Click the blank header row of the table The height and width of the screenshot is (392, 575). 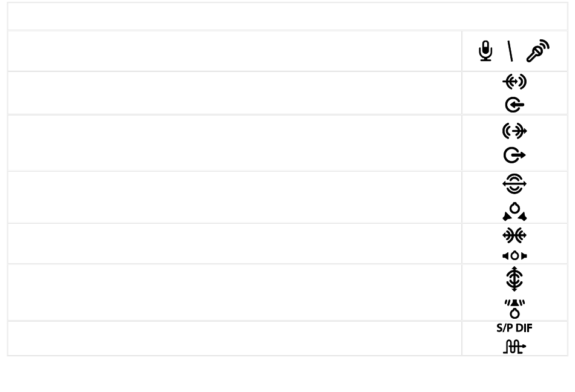coord(287,16)
